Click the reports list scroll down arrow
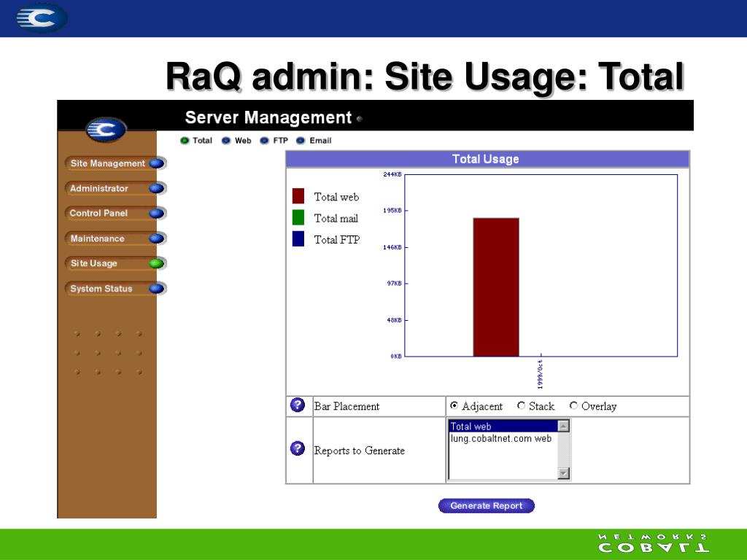Screen dimensions: 747x560 pos(564,472)
